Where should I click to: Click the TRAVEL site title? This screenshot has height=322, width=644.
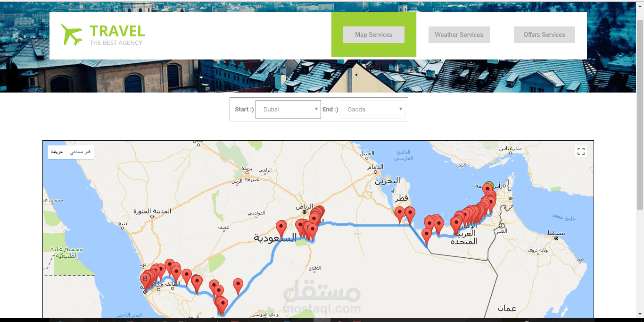[117, 31]
